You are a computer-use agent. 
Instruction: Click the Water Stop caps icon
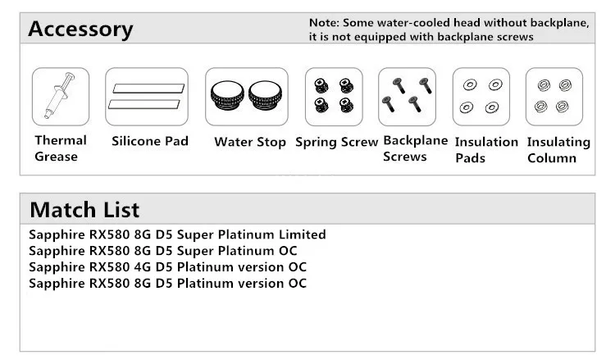click(x=247, y=97)
